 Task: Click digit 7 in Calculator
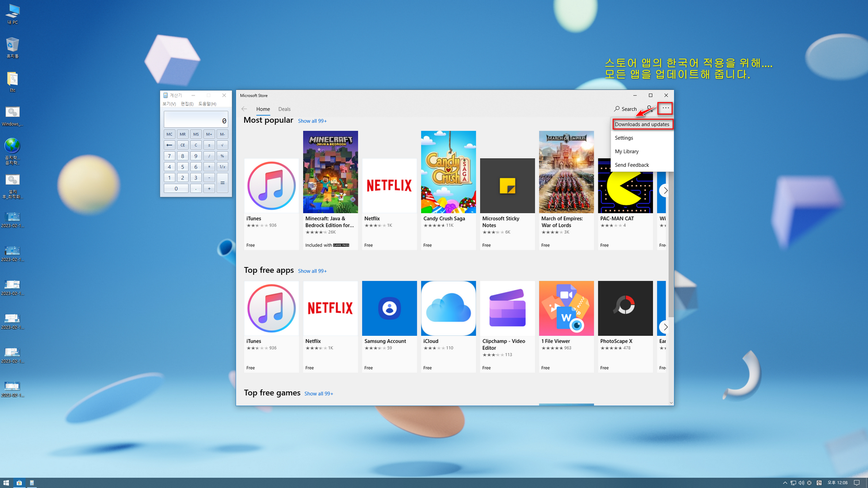coord(169,156)
